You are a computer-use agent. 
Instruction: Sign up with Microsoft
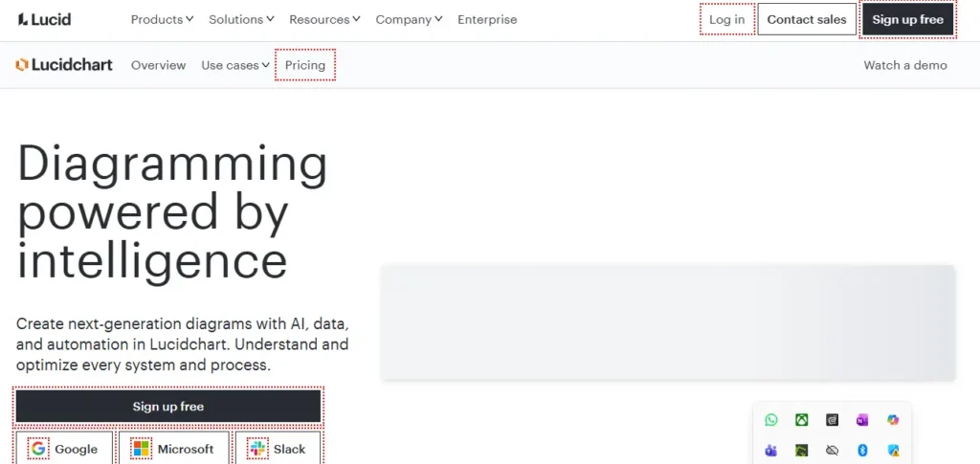[x=174, y=449]
